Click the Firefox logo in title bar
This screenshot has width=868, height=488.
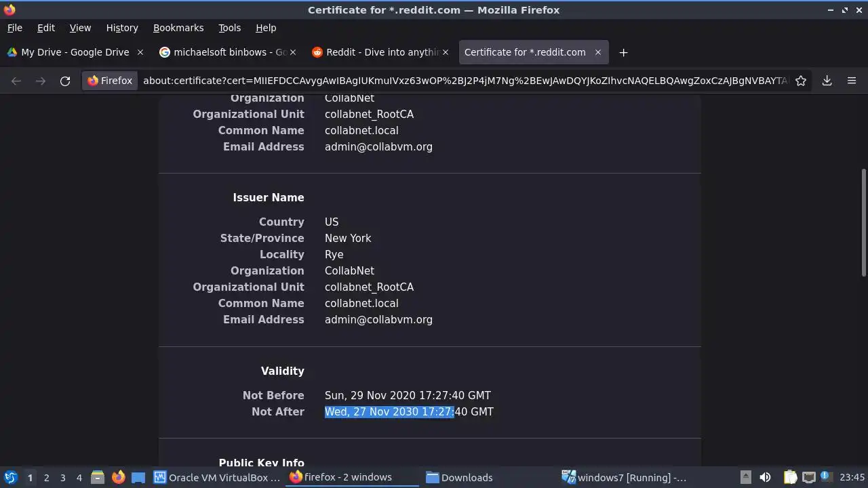[9, 9]
